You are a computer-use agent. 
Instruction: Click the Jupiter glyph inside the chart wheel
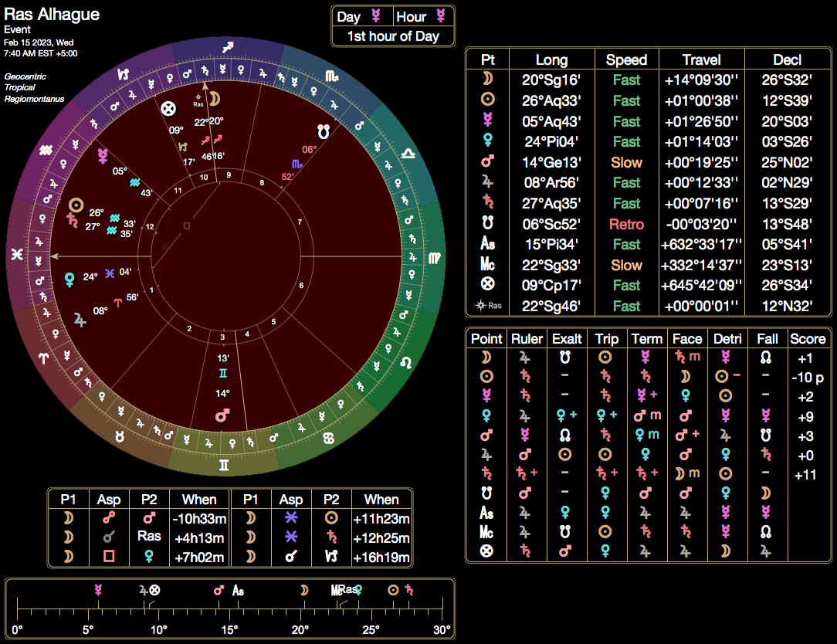tap(80, 317)
